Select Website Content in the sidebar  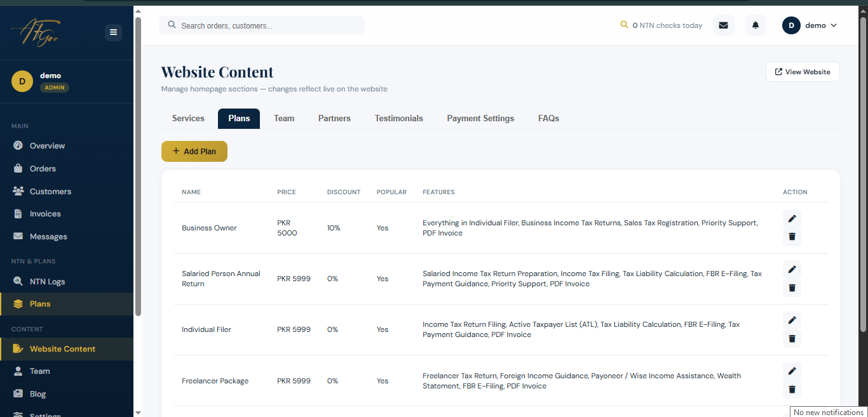point(67,349)
